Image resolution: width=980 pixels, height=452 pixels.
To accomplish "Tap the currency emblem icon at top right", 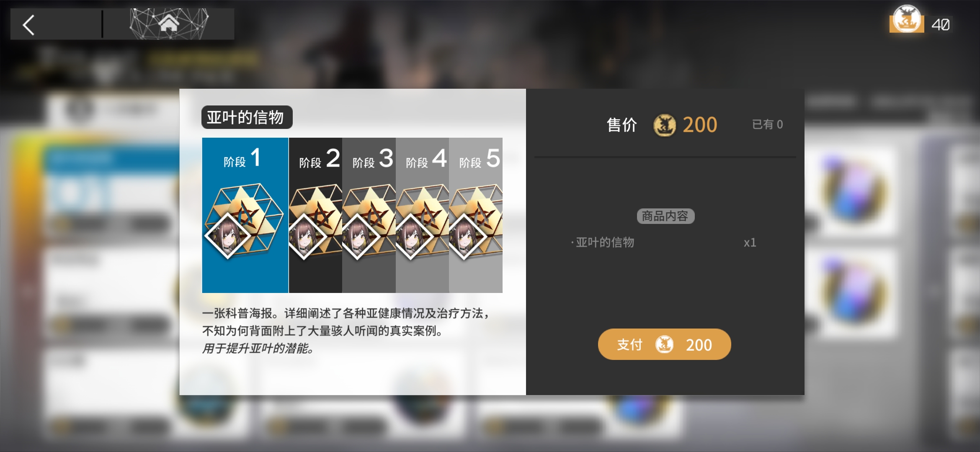I will point(906,19).
